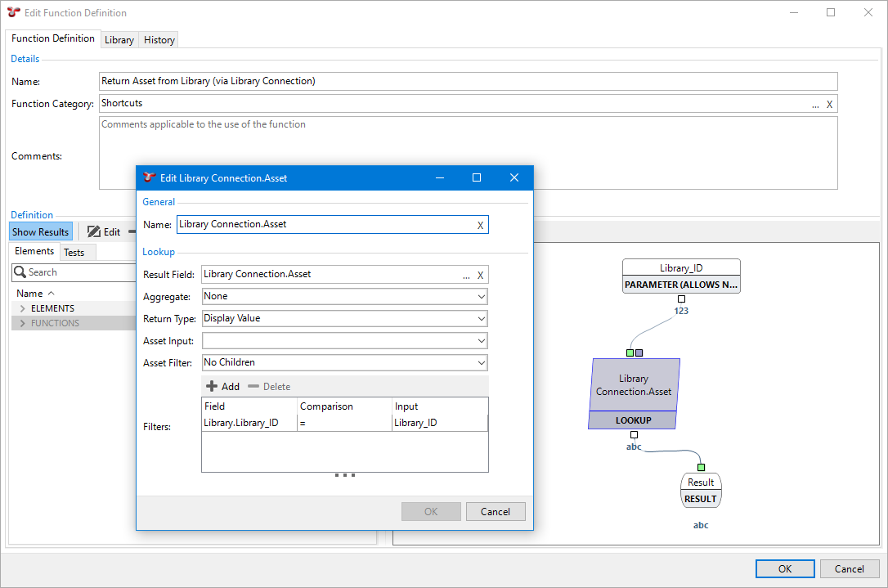The width and height of the screenshot is (888, 588).
Task: Browse Function Category using the ellipsis
Action: (x=815, y=104)
